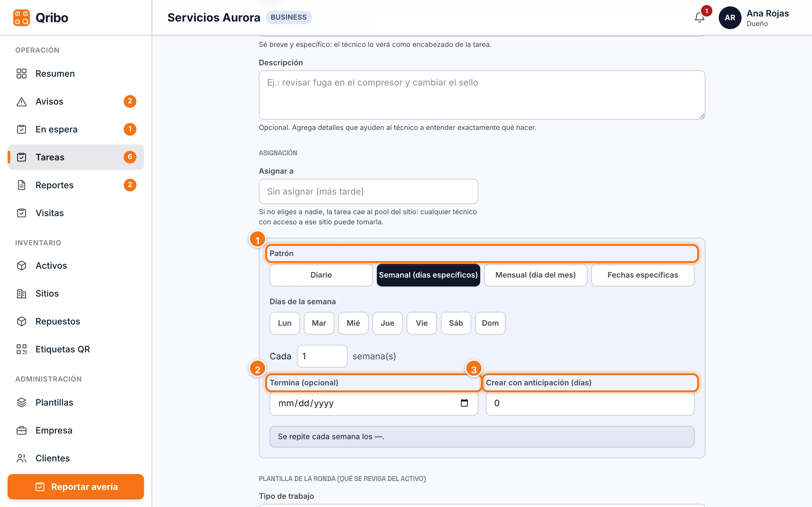812x507 pixels.
Task: Open calendar picker in Termina date field
Action: click(464, 403)
